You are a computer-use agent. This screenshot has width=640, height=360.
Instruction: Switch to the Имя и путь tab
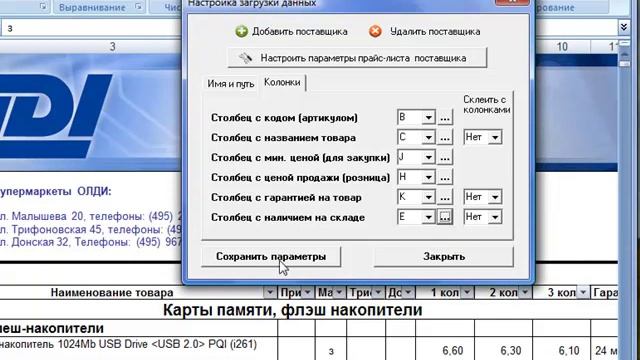[x=231, y=84]
